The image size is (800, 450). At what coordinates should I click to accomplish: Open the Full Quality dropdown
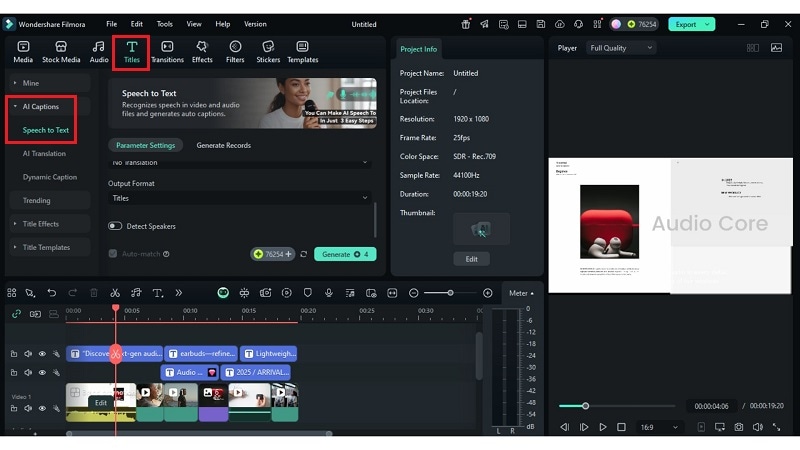pyautogui.click(x=621, y=48)
